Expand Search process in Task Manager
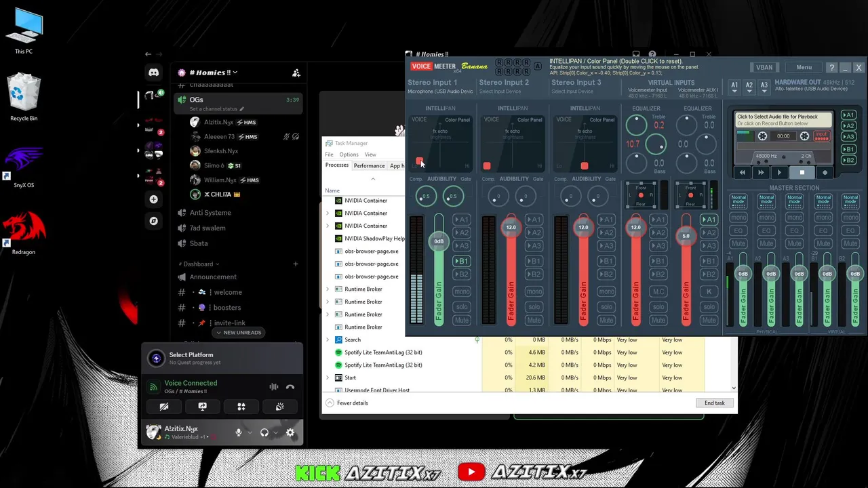This screenshot has height=488, width=868. pyautogui.click(x=328, y=340)
